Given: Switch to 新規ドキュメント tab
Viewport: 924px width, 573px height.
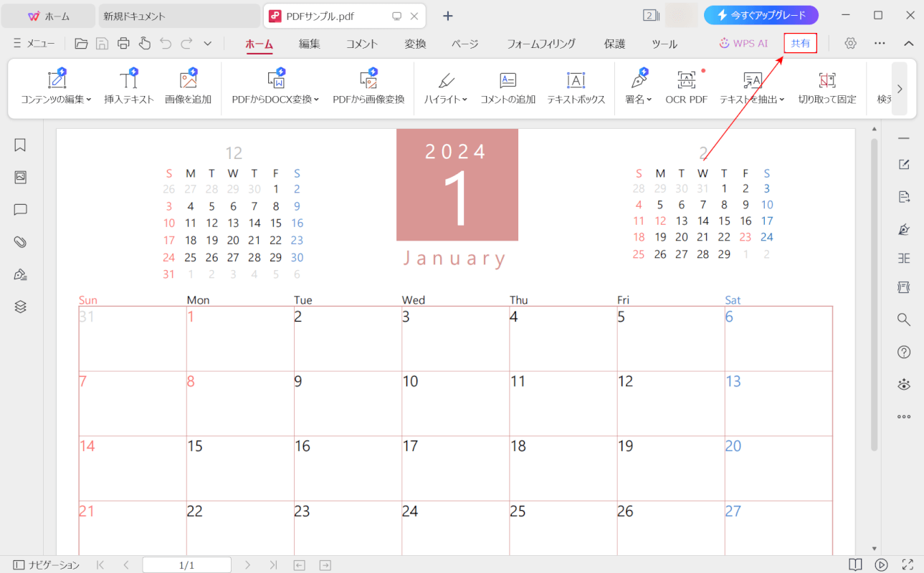Looking at the screenshot, I should (x=179, y=16).
